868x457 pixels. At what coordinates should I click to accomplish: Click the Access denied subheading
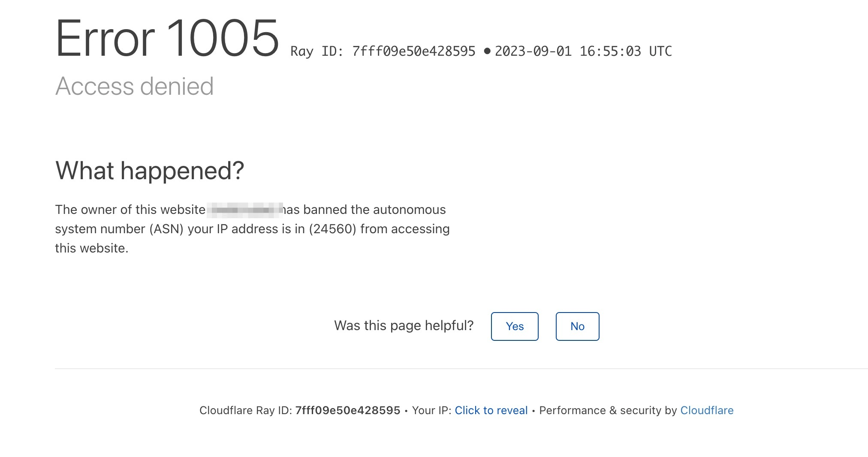[135, 86]
